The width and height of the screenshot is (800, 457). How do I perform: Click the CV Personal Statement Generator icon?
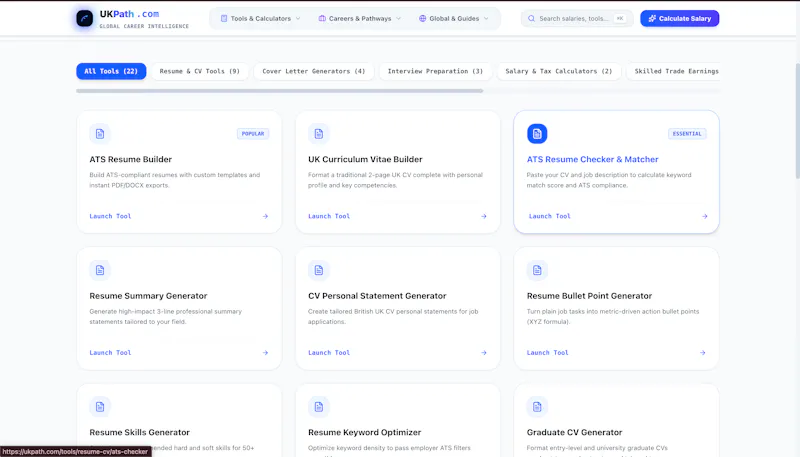(x=319, y=270)
